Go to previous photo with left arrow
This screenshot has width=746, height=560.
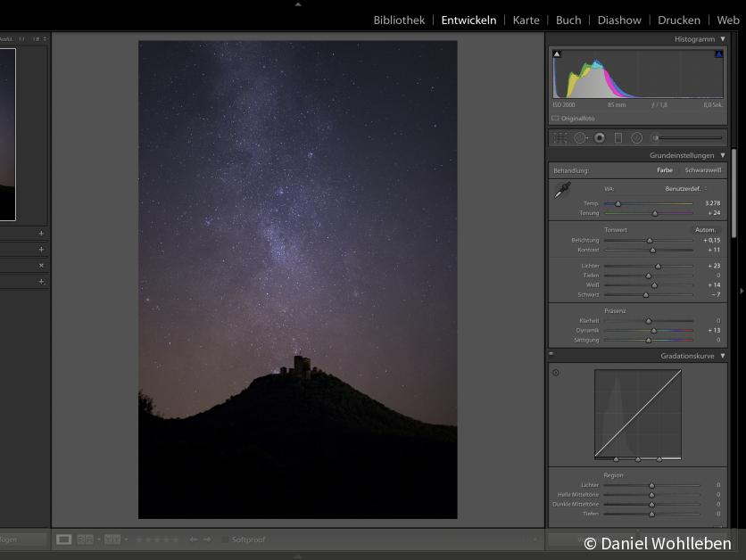(193, 539)
